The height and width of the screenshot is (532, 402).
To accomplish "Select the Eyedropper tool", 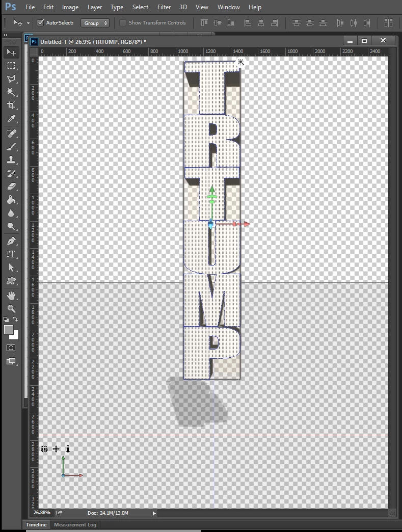I will tap(11, 119).
